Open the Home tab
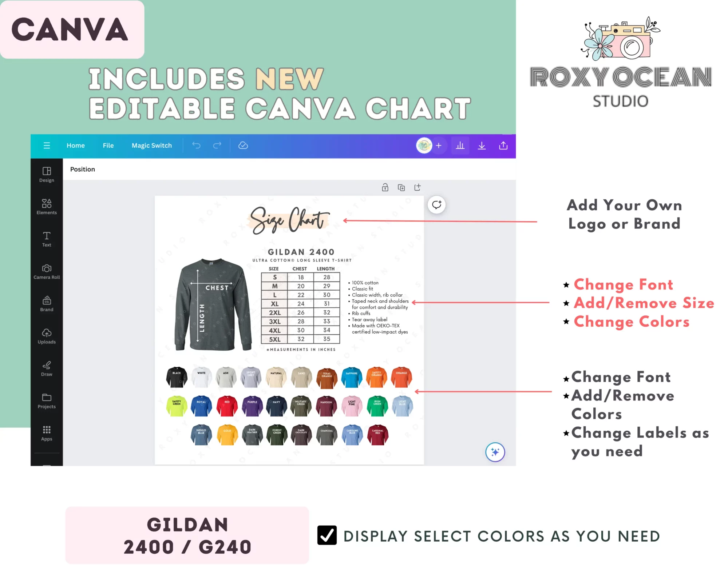Image resolution: width=728 pixels, height=582 pixels. (75, 145)
